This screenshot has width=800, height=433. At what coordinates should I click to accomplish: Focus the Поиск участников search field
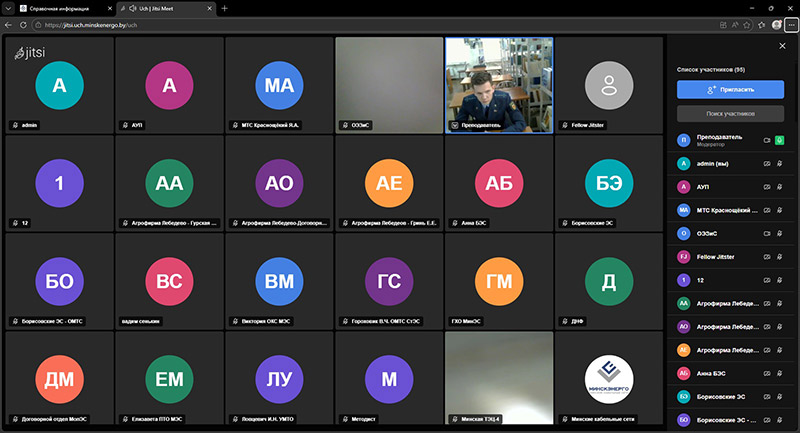pyautogui.click(x=729, y=114)
